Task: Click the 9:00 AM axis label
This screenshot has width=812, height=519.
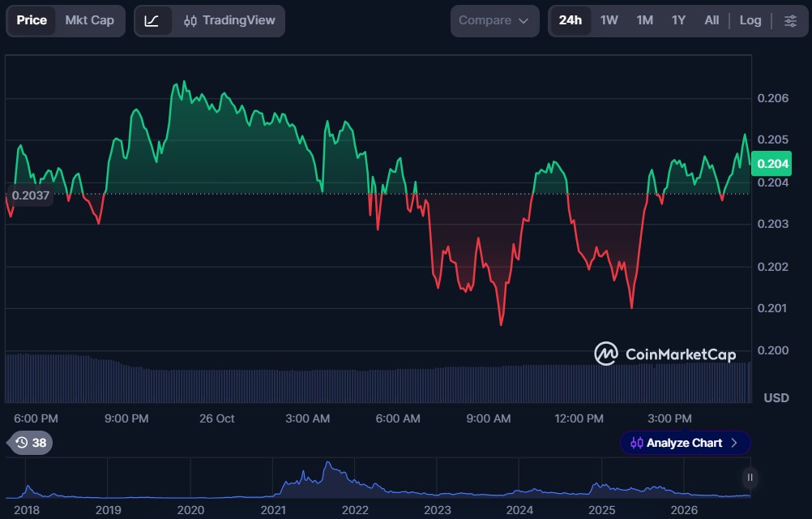Action: [x=489, y=418]
